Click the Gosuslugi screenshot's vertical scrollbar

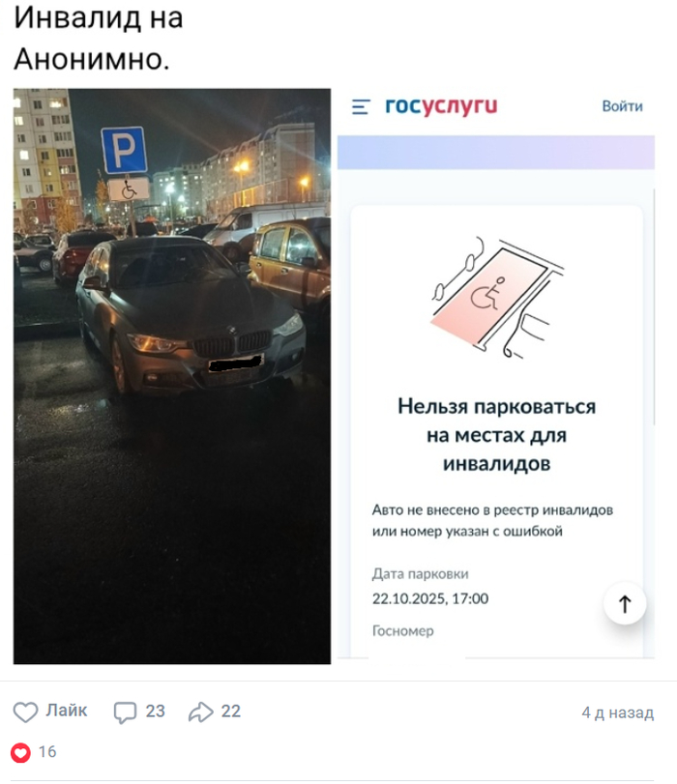pos(654,306)
